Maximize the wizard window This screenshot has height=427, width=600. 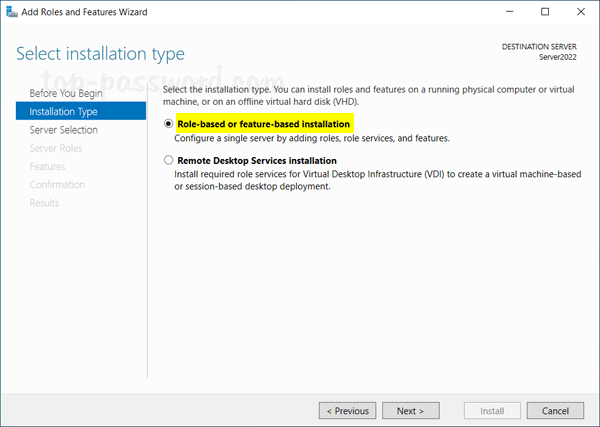pyautogui.click(x=545, y=12)
